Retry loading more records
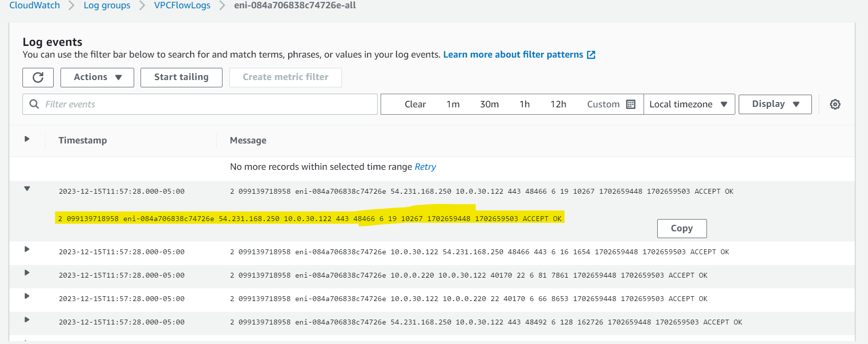 point(425,167)
